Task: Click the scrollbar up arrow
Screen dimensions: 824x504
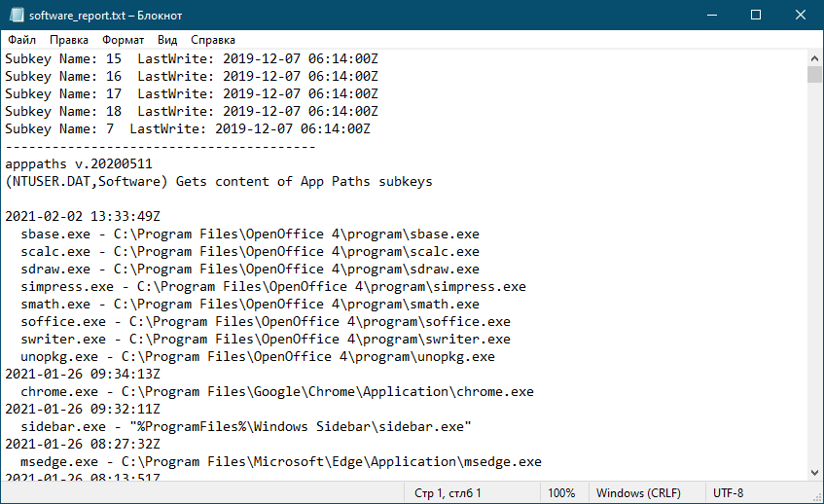Action: pos(814,58)
